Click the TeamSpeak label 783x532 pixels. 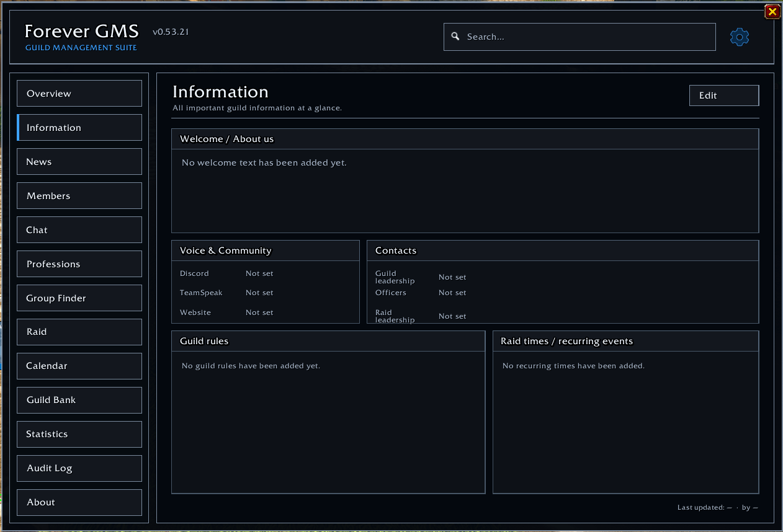pos(201,293)
